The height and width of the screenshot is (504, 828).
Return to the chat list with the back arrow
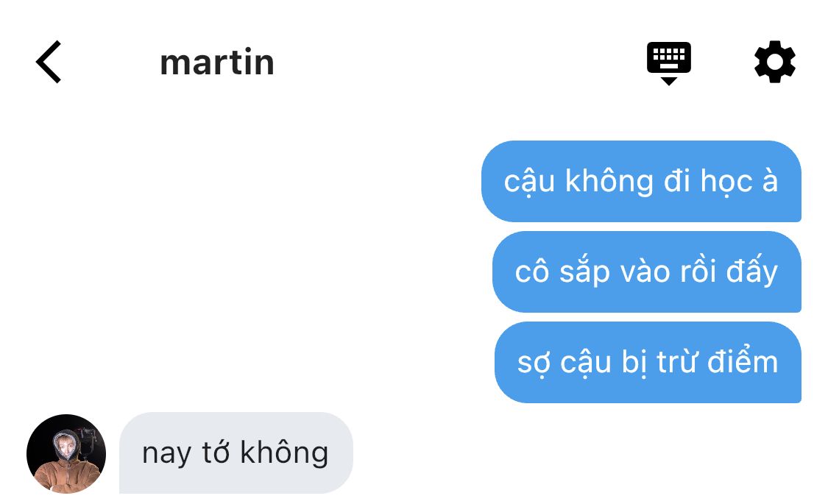coord(49,62)
